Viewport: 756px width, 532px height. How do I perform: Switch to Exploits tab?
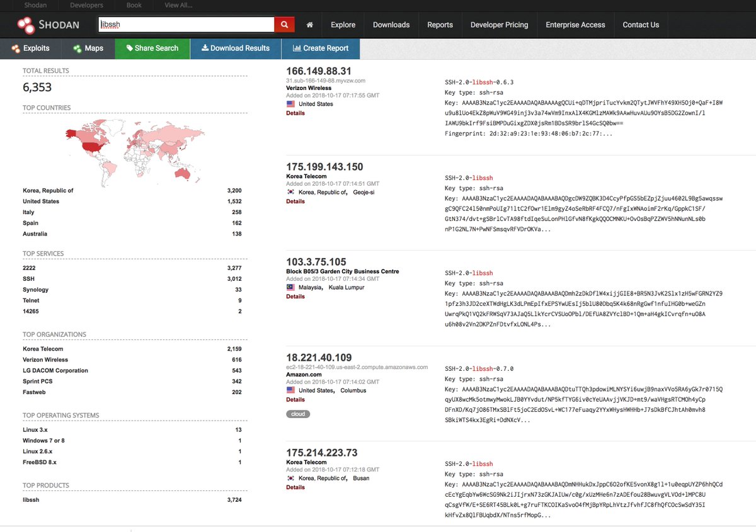31,48
